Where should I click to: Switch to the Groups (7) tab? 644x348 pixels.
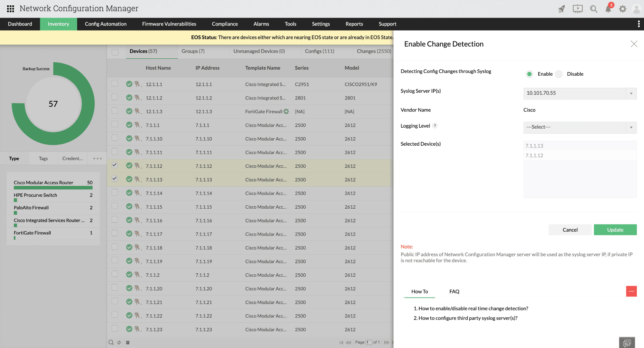[x=193, y=51]
